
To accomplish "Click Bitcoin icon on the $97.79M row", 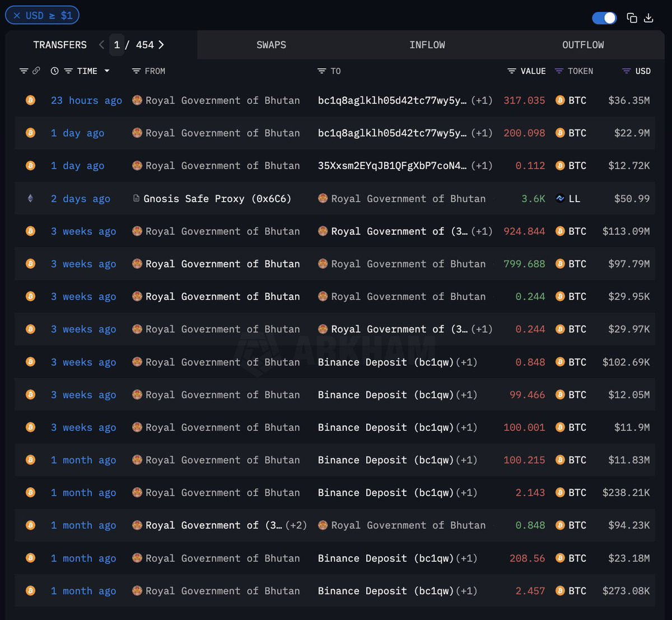I will point(30,263).
